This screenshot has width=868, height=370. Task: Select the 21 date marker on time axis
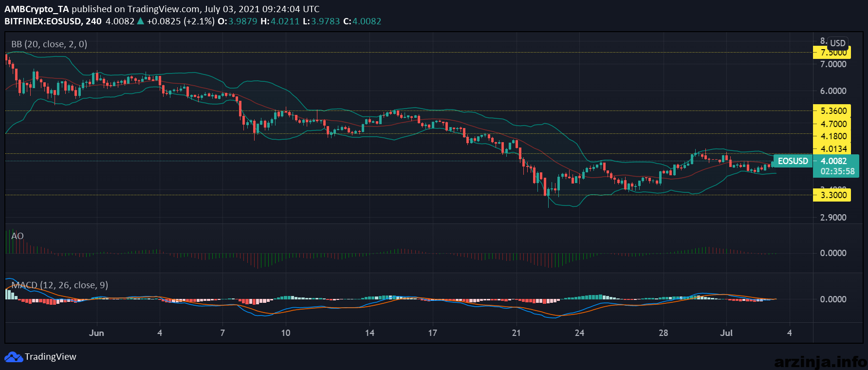point(516,333)
